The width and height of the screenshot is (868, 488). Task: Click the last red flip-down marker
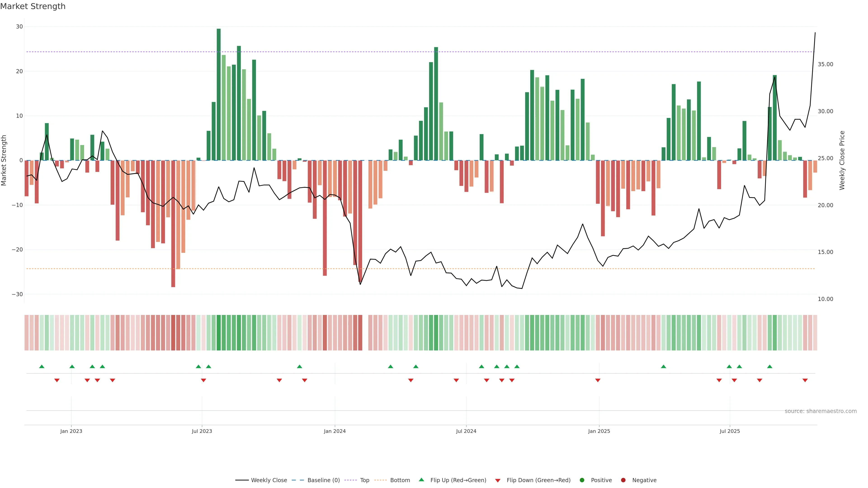coord(805,380)
